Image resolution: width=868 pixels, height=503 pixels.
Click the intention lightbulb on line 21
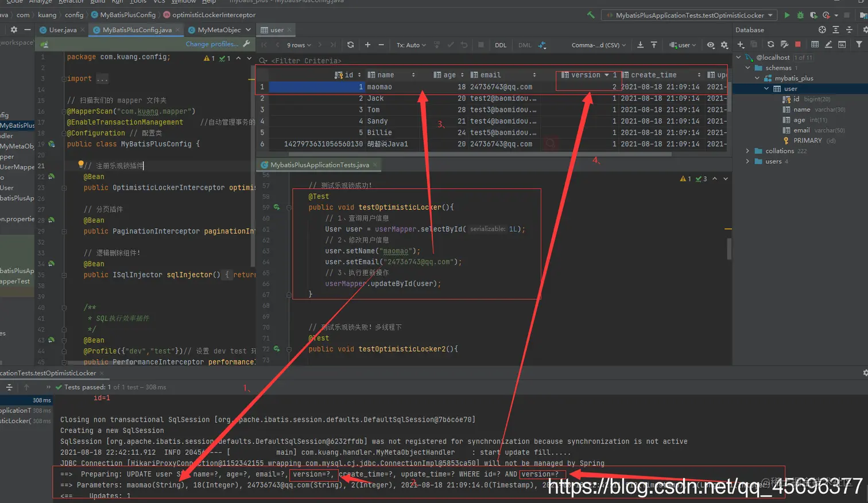(80, 165)
